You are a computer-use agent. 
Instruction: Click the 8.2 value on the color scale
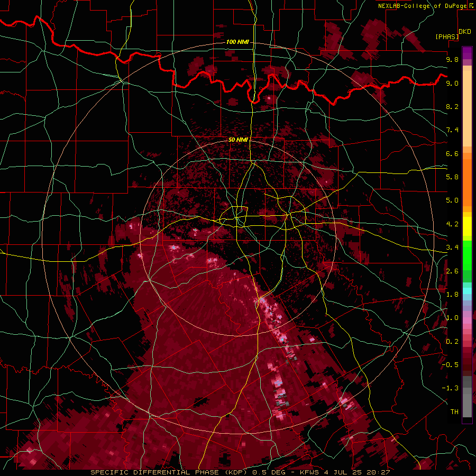pos(452,106)
